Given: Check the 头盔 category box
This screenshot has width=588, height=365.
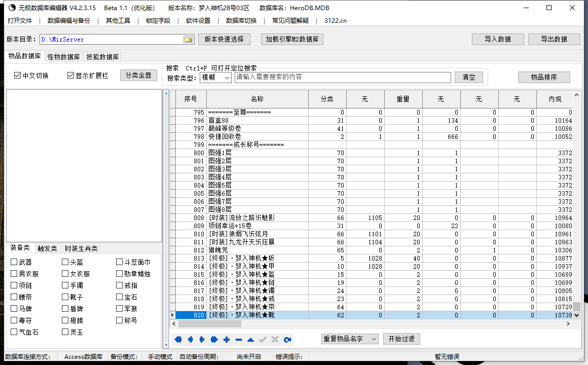Looking at the screenshot, I should click(65, 262).
